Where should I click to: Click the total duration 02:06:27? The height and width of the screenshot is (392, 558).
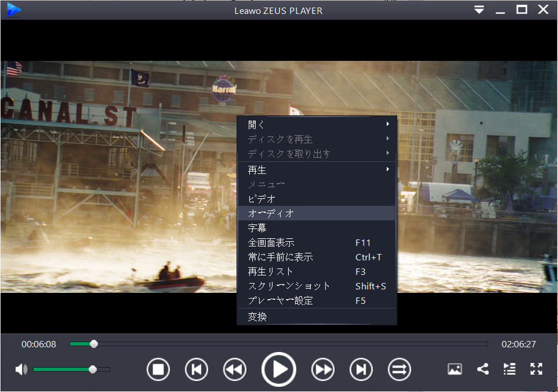pos(519,344)
